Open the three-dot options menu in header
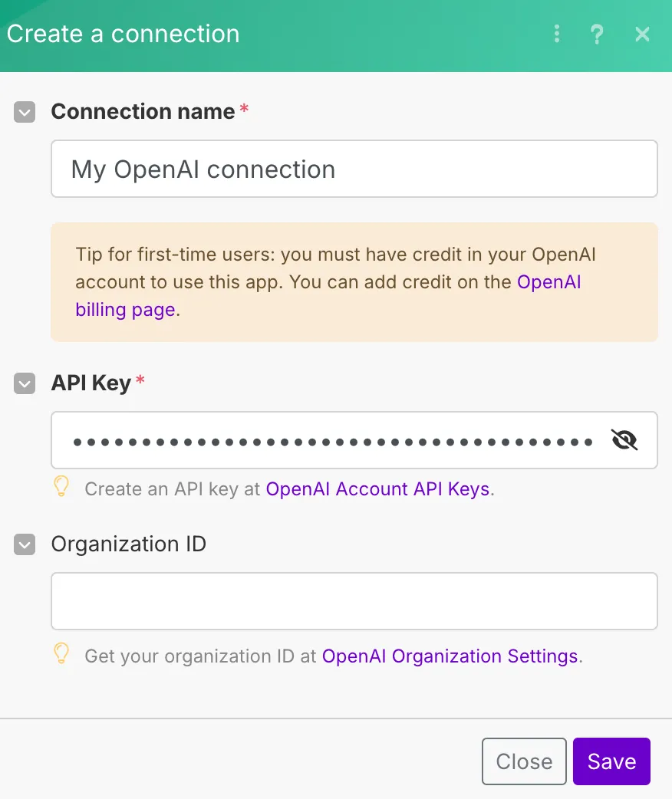Viewport: 672px width, 799px height. coord(557,35)
